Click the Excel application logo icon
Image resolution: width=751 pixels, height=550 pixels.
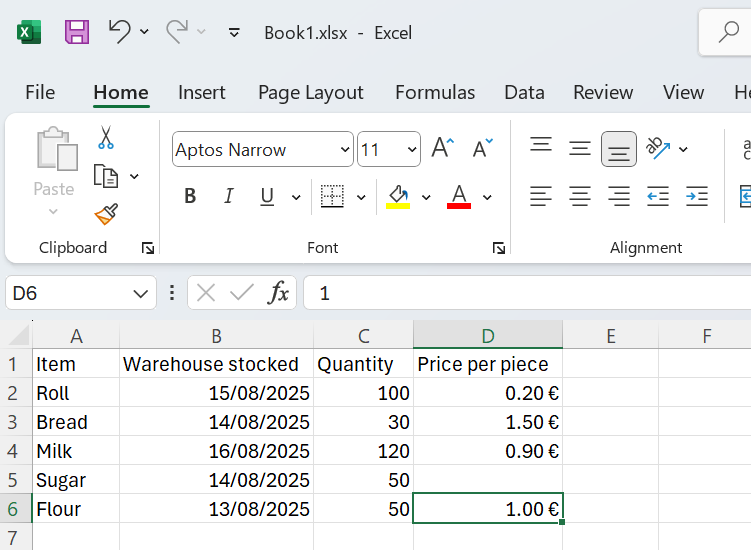pyautogui.click(x=29, y=33)
